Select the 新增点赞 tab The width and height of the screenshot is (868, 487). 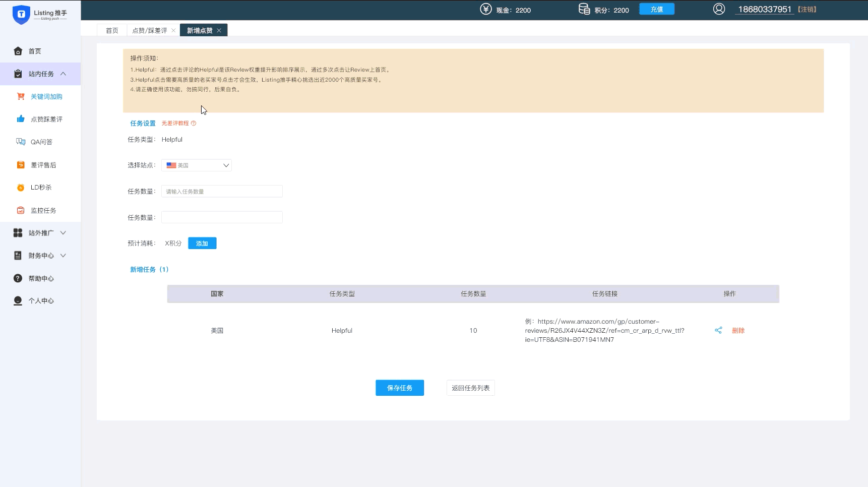pos(200,30)
